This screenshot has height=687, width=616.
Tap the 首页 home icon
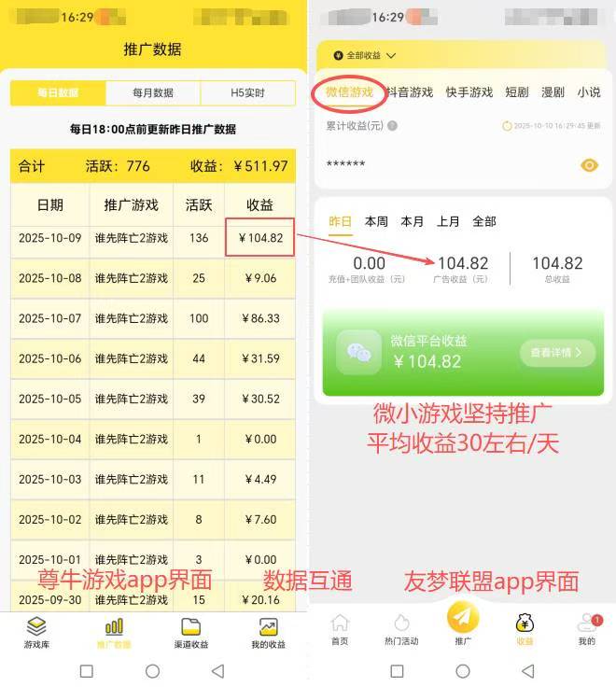coord(340,623)
